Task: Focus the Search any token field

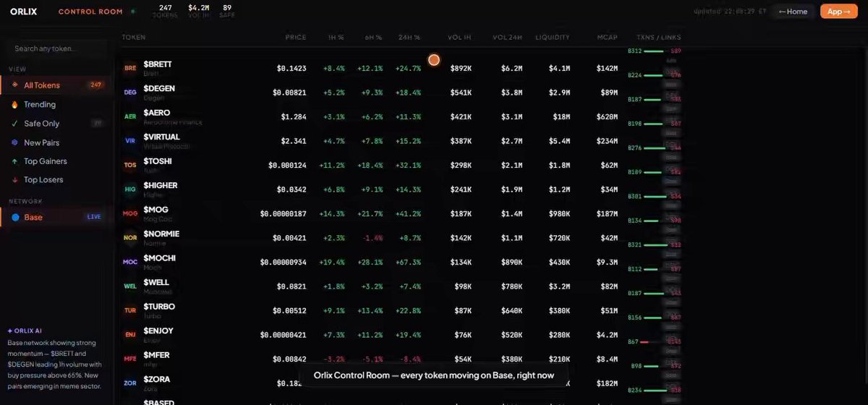Action: coord(56,48)
